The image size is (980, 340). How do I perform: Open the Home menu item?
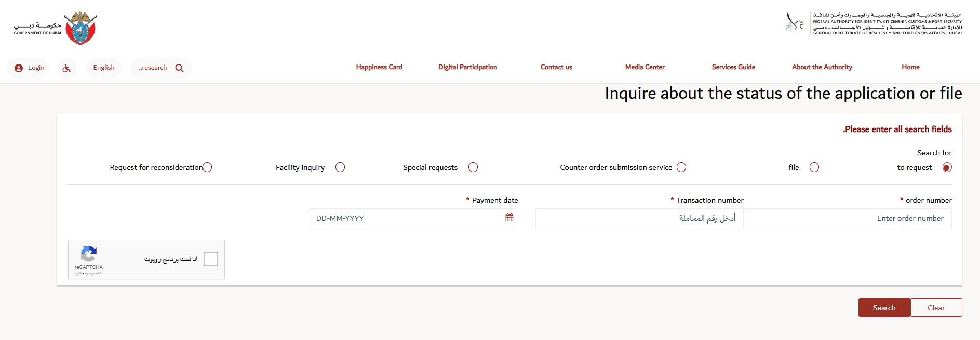910,67
